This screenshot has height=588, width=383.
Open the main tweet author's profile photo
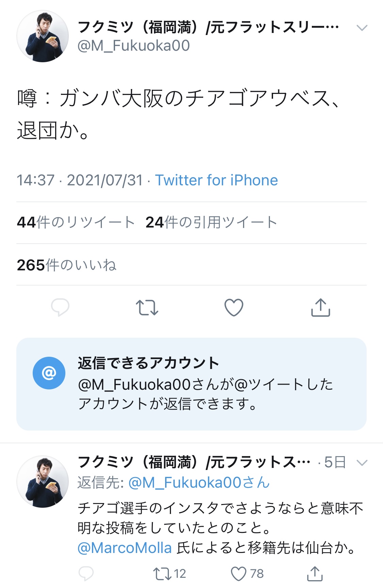pos(43,36)
